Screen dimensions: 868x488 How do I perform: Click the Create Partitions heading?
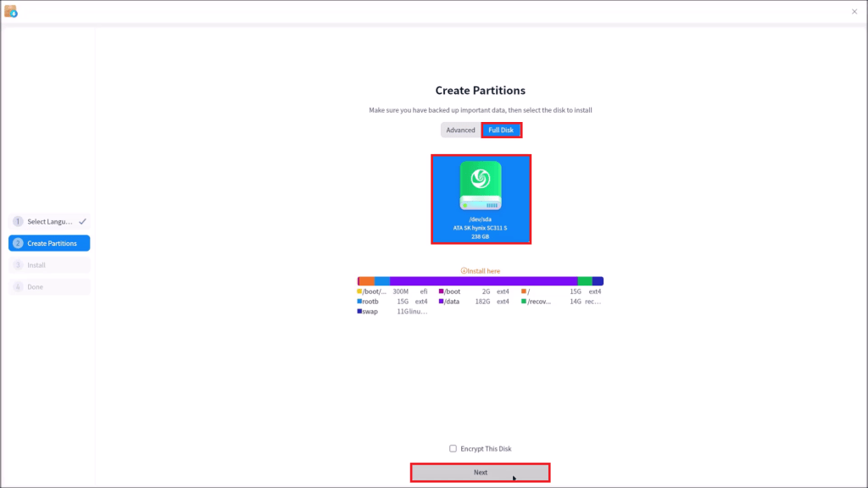(480, 90)
